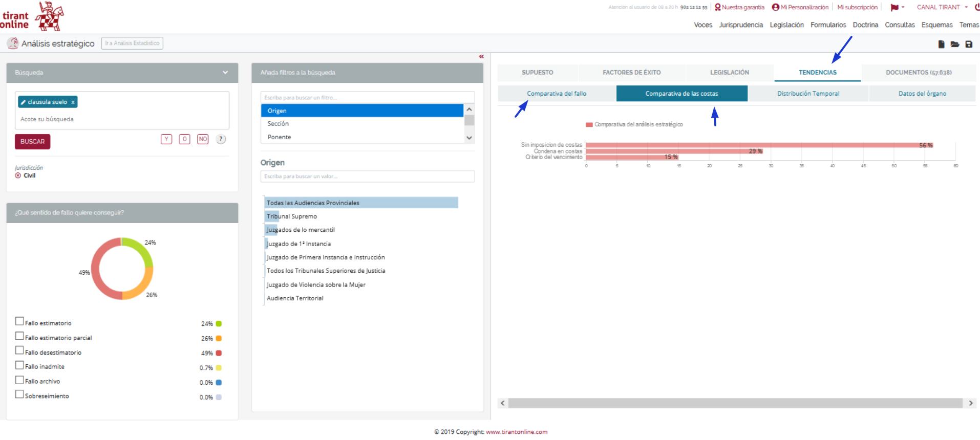Click the save floppy disk icon
Image resolution: width=980 pixels, height=440 pixels.
tap(969, 45)
